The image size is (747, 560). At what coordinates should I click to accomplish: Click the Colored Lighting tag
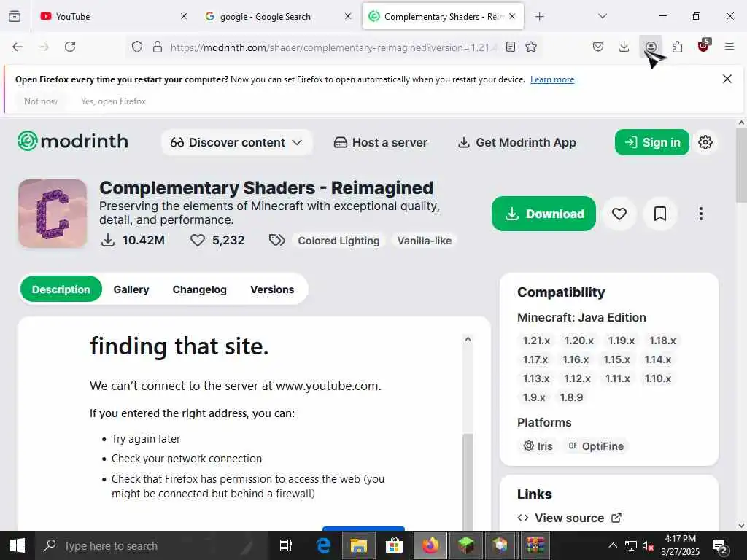click(x=338, y=241)
